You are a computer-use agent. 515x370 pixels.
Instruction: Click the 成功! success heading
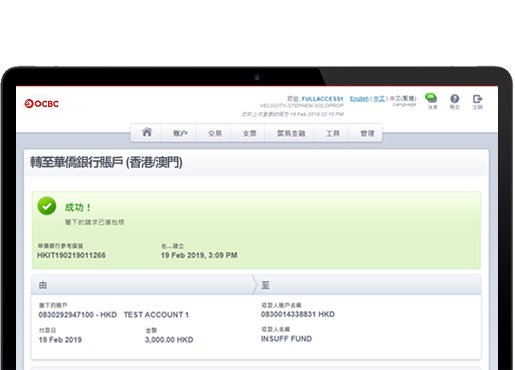click(x=78, y=207)
